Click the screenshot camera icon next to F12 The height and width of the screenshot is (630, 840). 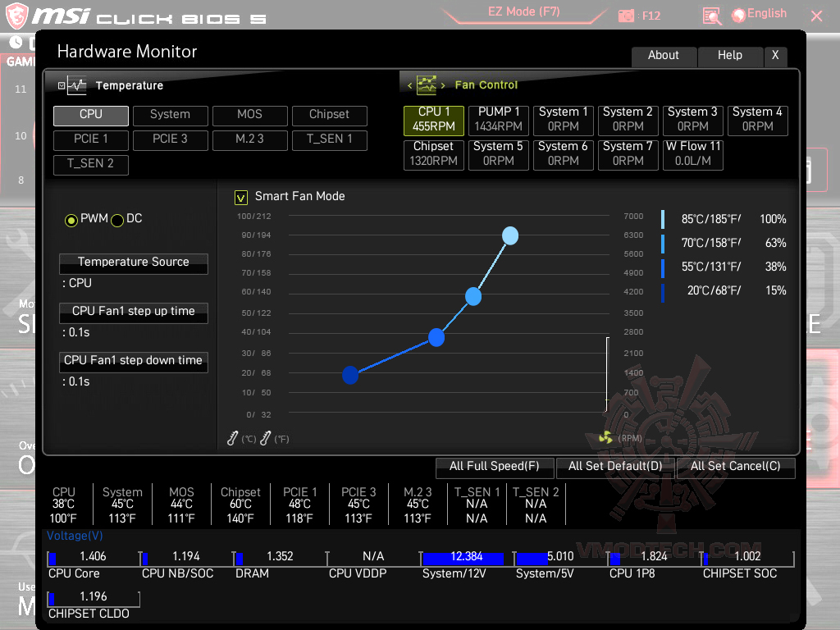point(625,15)
